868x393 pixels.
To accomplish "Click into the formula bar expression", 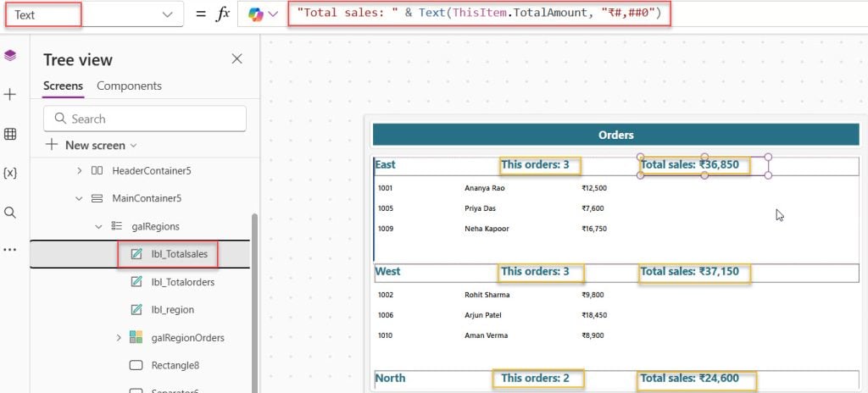I will pyautogui.click(x=479, y=13).
